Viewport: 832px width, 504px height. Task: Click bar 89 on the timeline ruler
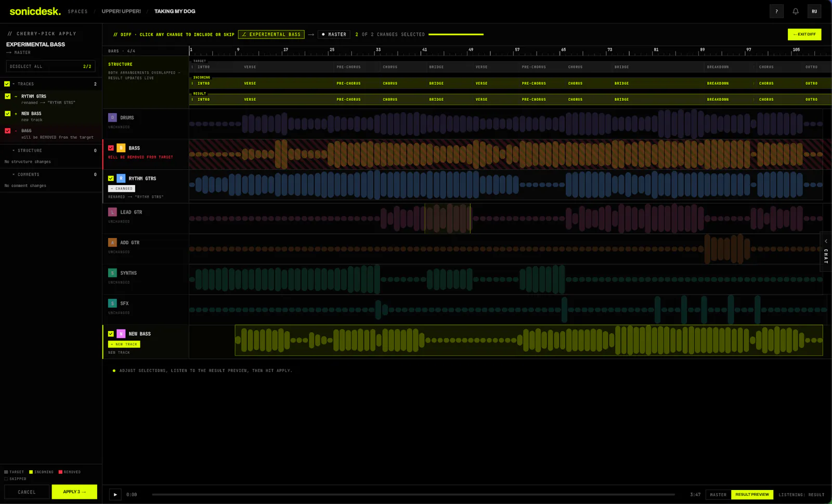pos(703,50)
